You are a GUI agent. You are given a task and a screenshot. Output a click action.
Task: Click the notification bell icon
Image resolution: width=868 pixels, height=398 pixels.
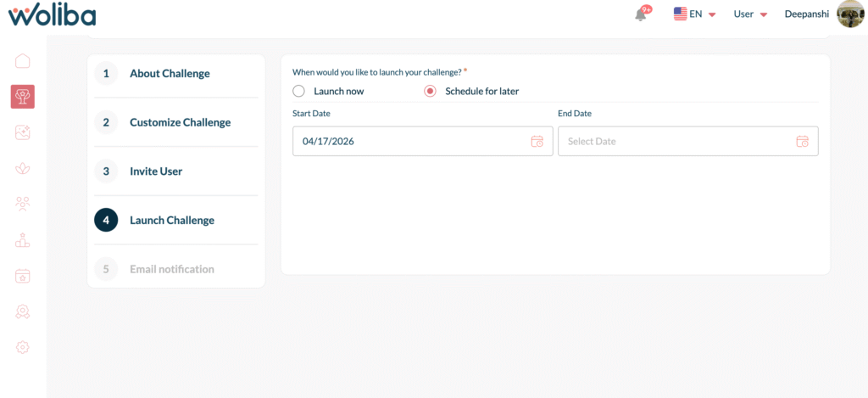641,14
